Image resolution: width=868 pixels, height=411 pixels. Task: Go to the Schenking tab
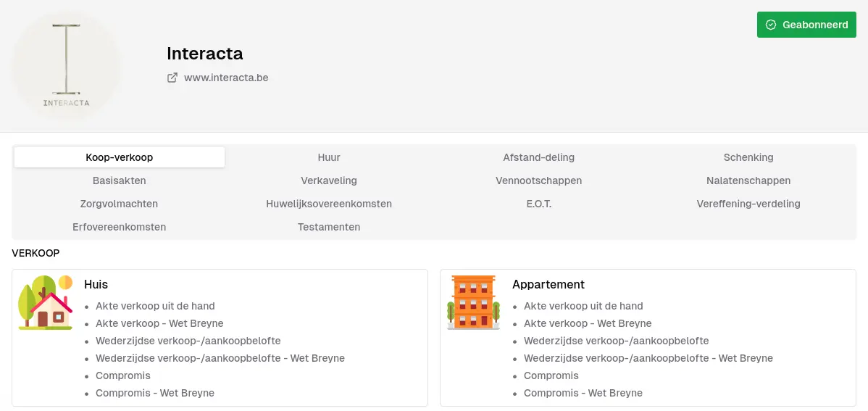748,157
